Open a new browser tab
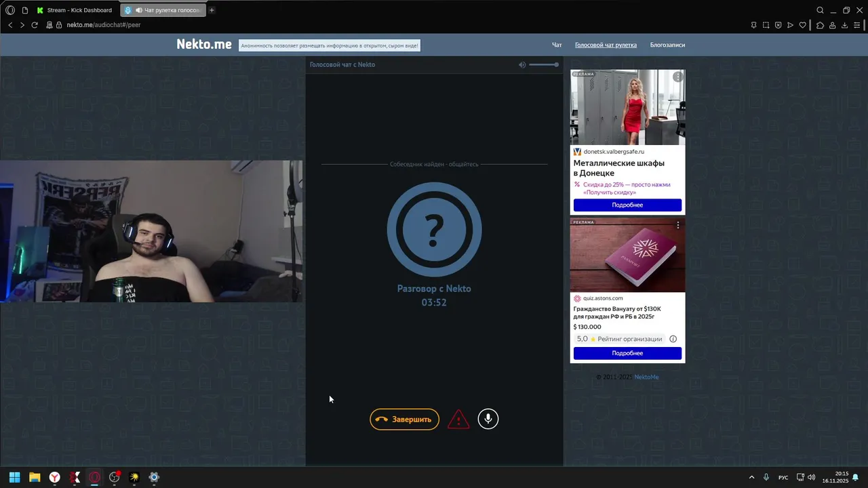The width and height of the screenshot is (868, 488). (x=212, y=10)
